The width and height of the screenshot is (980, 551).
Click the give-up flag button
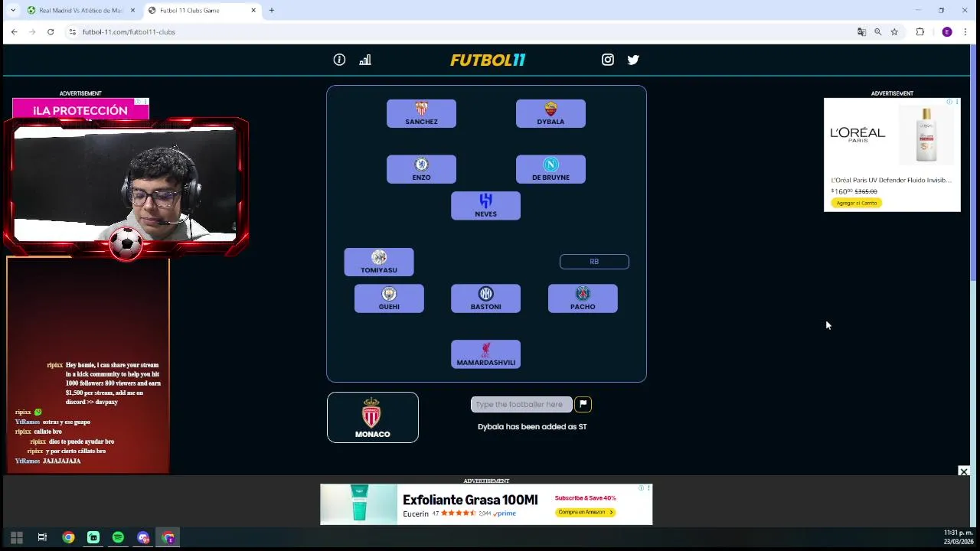(x=583, y=404)
